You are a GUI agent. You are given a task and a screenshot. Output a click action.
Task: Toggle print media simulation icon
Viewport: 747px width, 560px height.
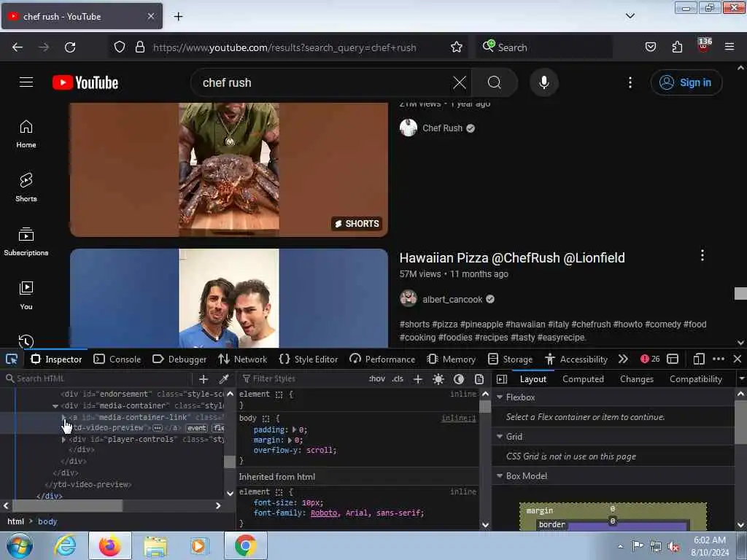479,379
